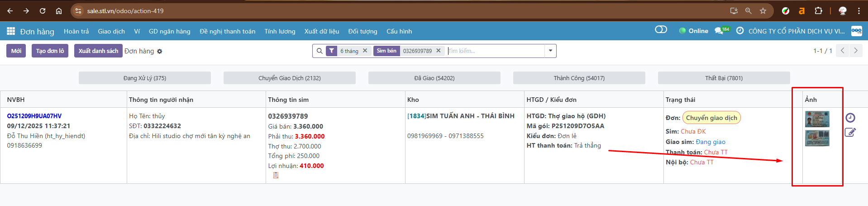The width and height of the screenshot is (868, 206).
Task: Click the settings gear beside Đơn hàng
Action: point(160,52)
